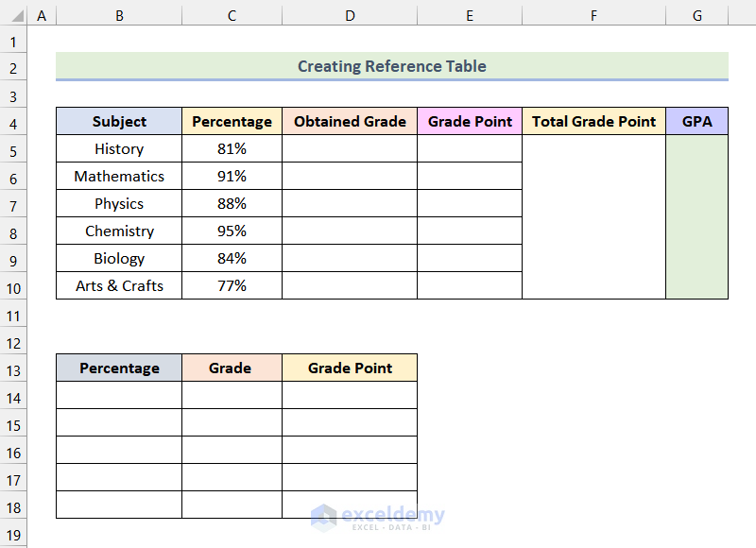756x548 pixels.
Task: Click empty Obtained Grade cell for History
Action: tap(350, 149)
